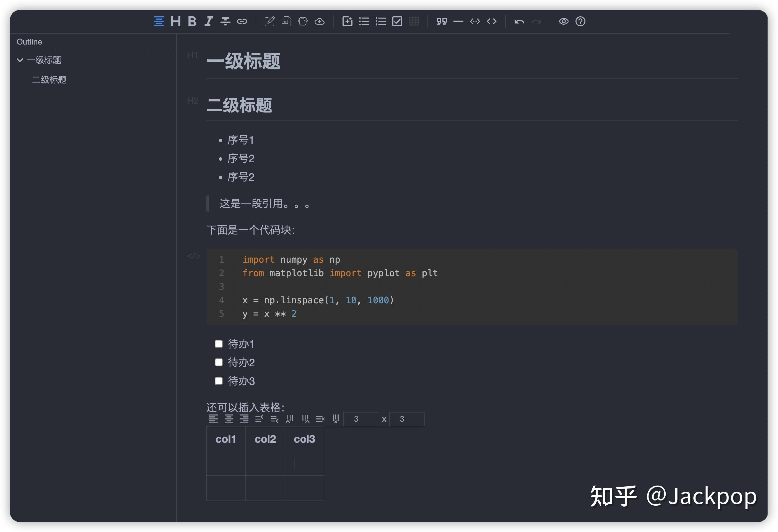Collapse 一级标题 in the outline

coord(20,60)
